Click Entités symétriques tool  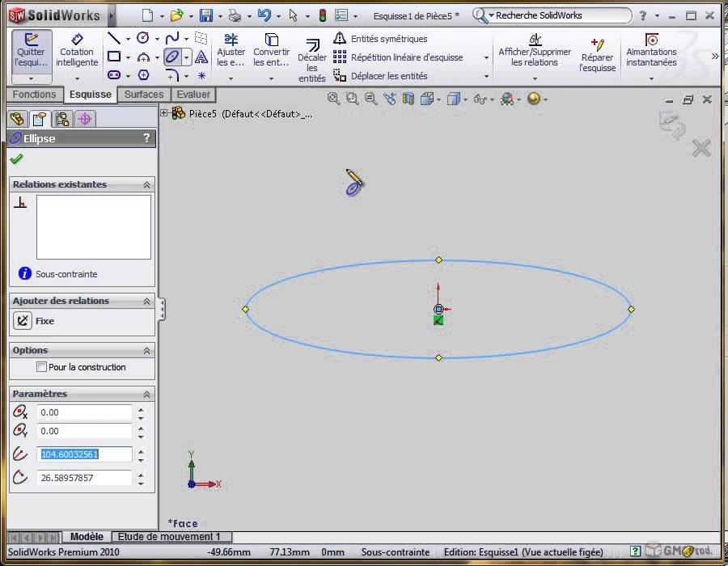(x=380, y=39)
